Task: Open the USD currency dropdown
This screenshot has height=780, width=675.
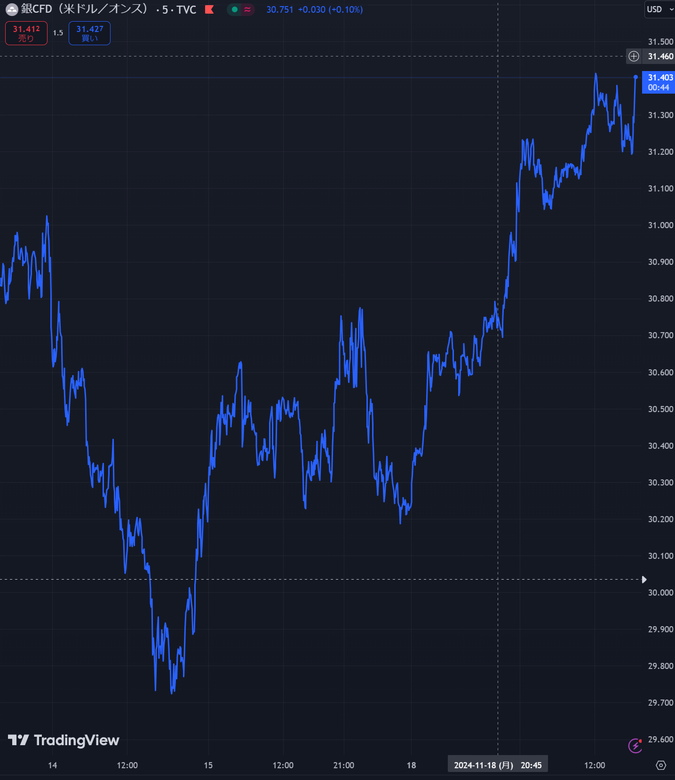Action: click(657, 9)
